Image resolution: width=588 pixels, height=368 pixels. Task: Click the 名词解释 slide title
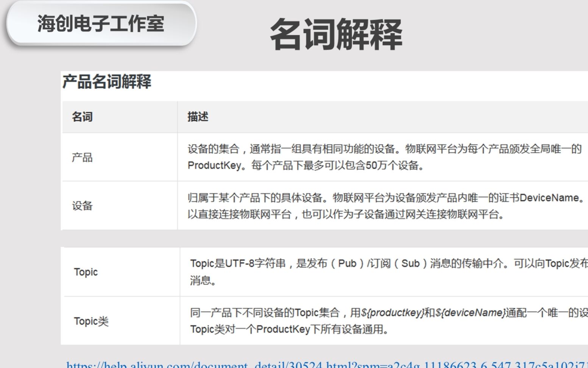(336, 34)
